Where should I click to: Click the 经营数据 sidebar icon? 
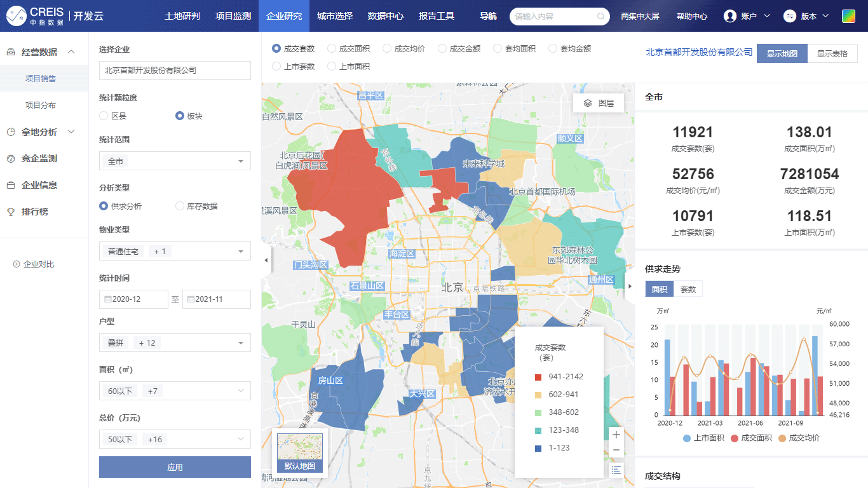[11, 52]
